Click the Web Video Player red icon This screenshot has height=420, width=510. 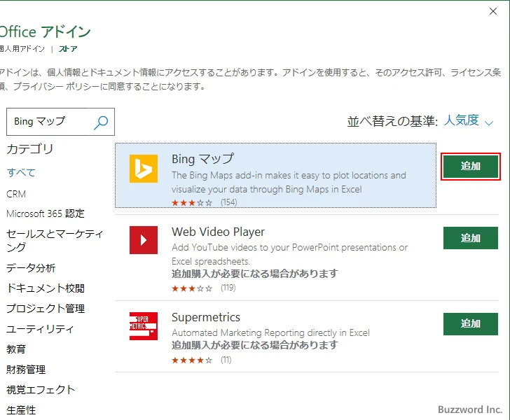pyautogui.click(x=144, y=240)
